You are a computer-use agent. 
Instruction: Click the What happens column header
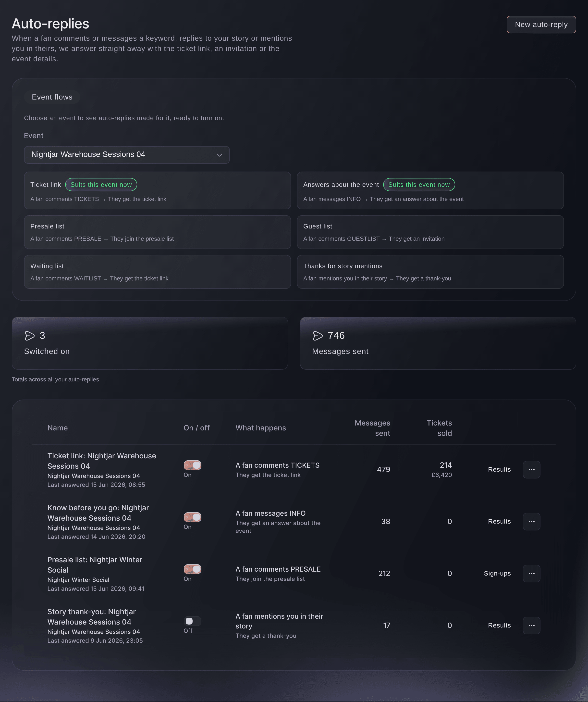[261, 428]
